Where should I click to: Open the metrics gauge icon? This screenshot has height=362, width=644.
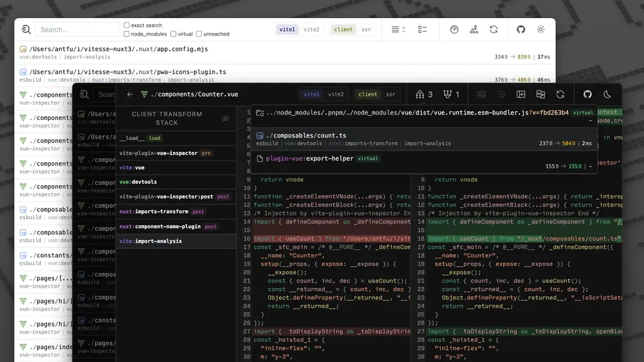pos(454,29)
